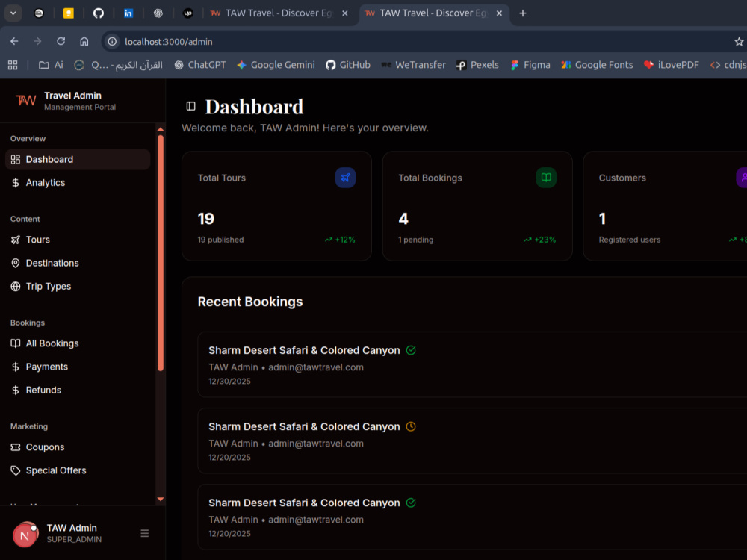Click the Special Offers tag icon
Screen dimensions: 747x560
click(16, 470)
